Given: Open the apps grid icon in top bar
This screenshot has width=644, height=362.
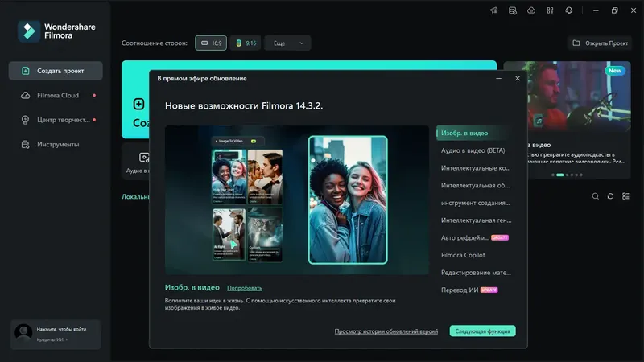Looking at the screenshot, I should 550,10.
